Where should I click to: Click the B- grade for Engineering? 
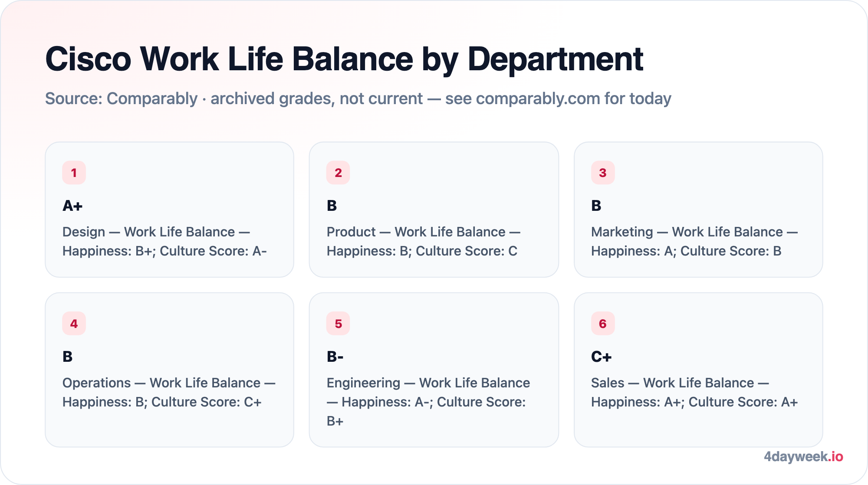tap(335, 357)
